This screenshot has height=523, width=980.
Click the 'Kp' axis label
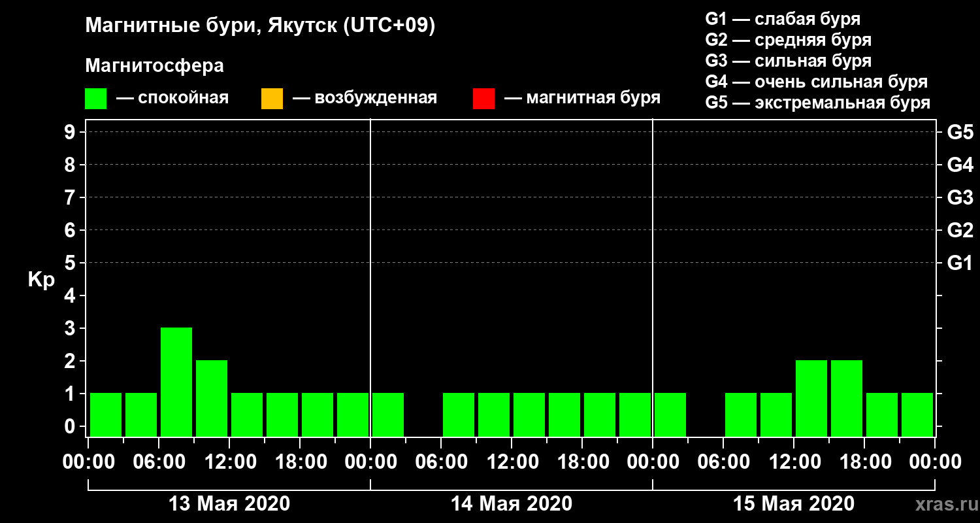41,280
